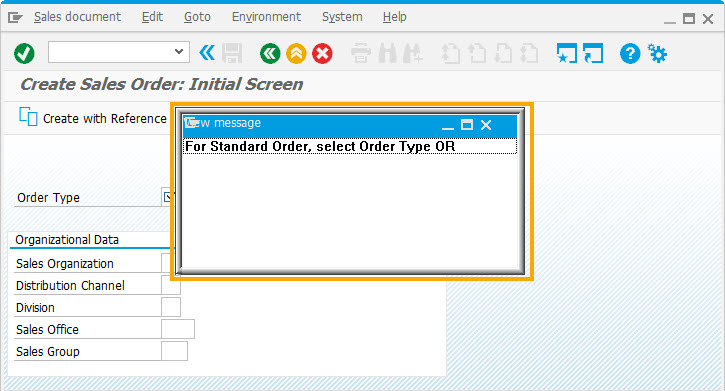Screen dimensions: 725x391
Task: Close the New message popup
Action: [486, 125]
